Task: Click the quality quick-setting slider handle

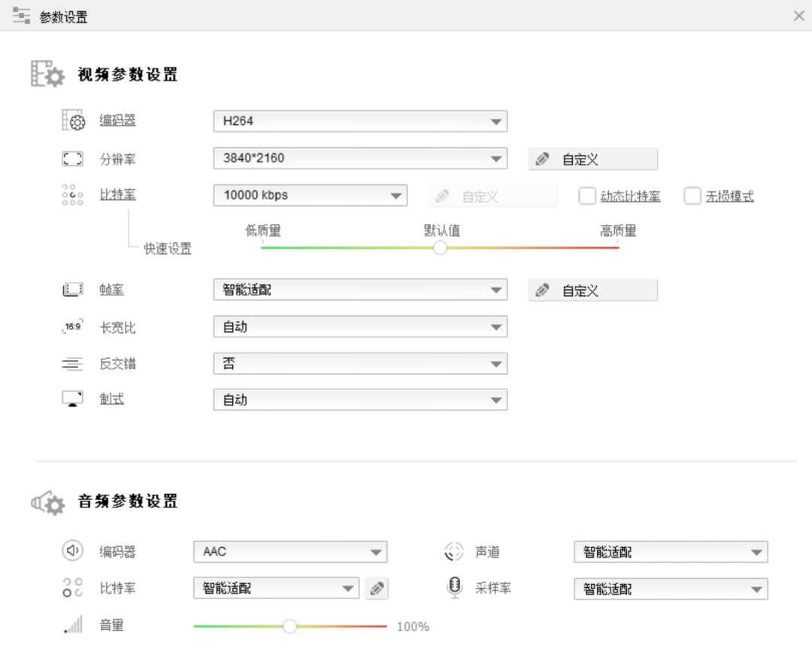Action: (x=440, y=248)
